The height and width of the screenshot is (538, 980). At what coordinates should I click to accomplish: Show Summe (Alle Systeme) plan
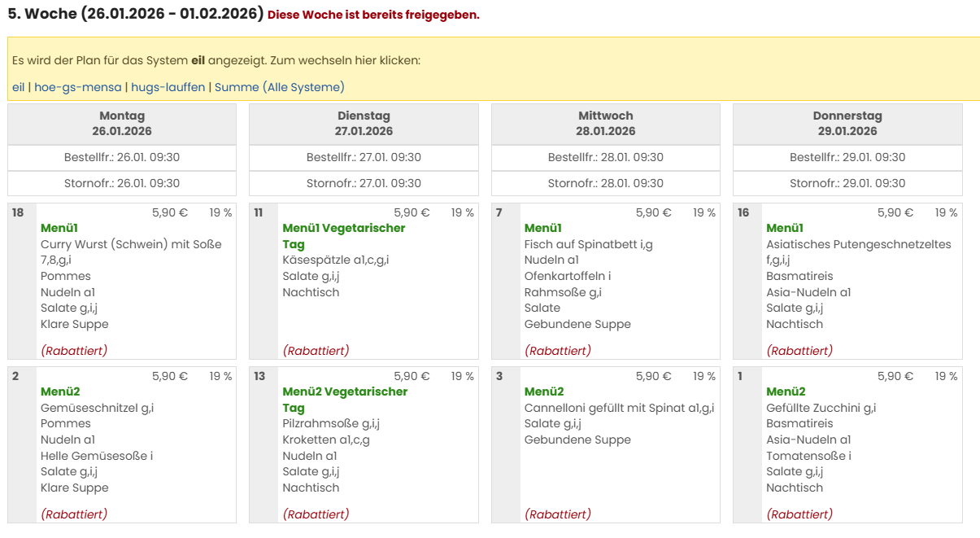tap(279, 87)
